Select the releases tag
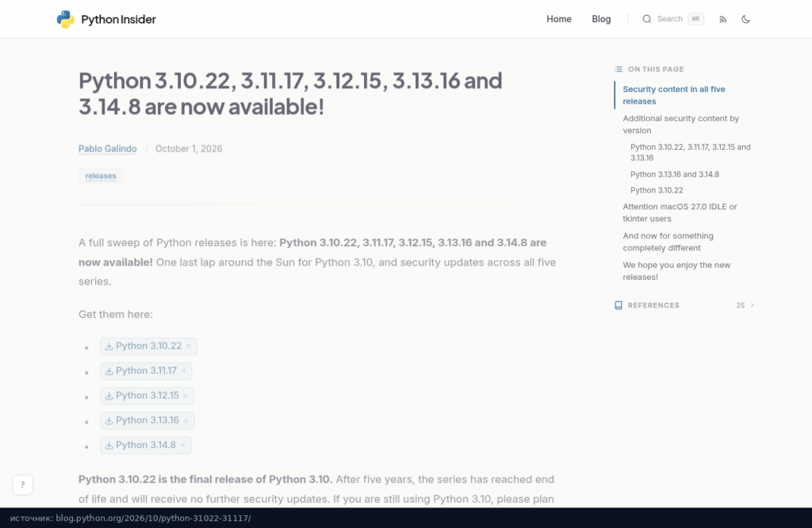The image size is (812, 528). coord(101,176)
